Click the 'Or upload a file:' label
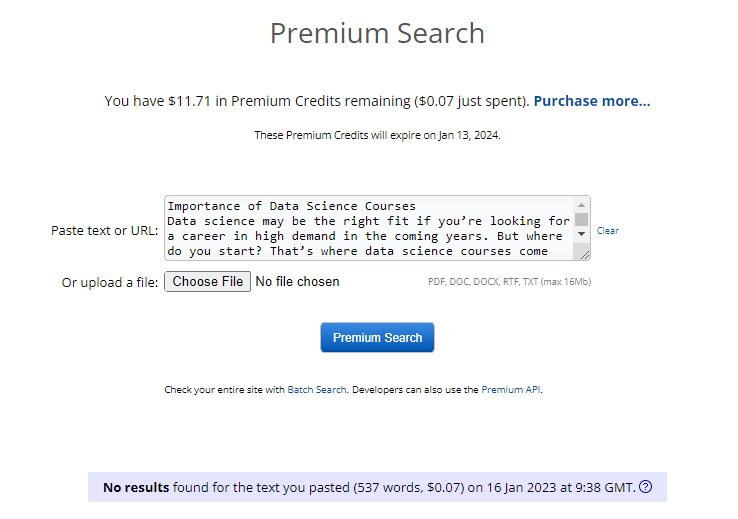The image size is (738, 519). click(x=110, y=283)
